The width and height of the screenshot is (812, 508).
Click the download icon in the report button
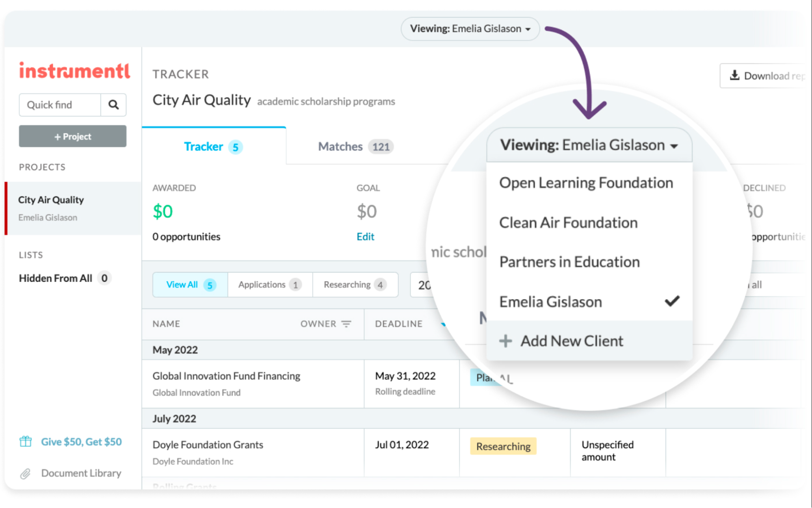734,75
